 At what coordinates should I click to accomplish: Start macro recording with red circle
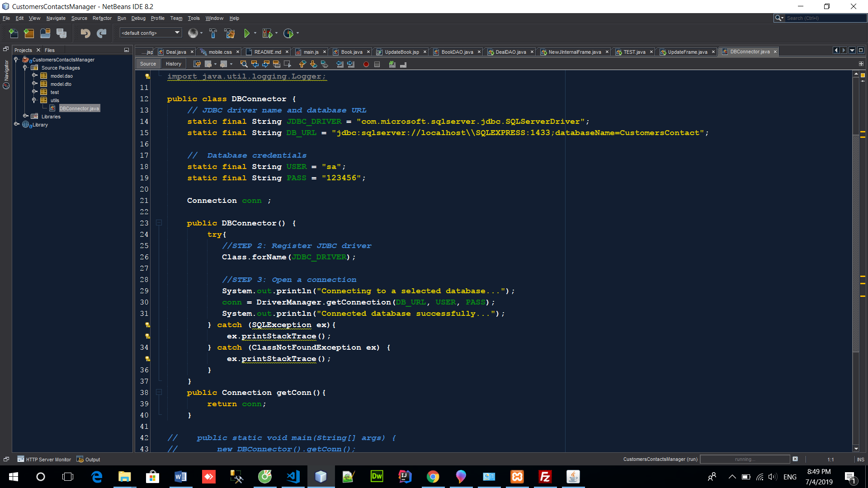[x=366, y=64]
